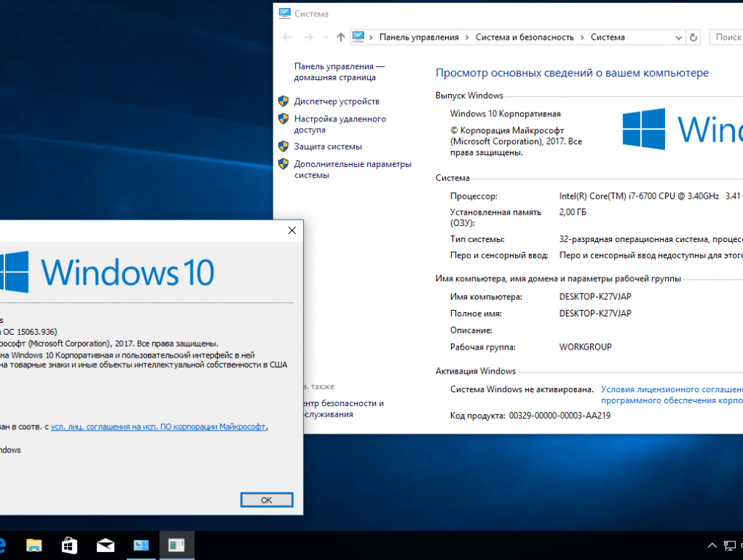Click the Windows logo in the About dialog
The image size is (743, 560).
pos(14,272)
